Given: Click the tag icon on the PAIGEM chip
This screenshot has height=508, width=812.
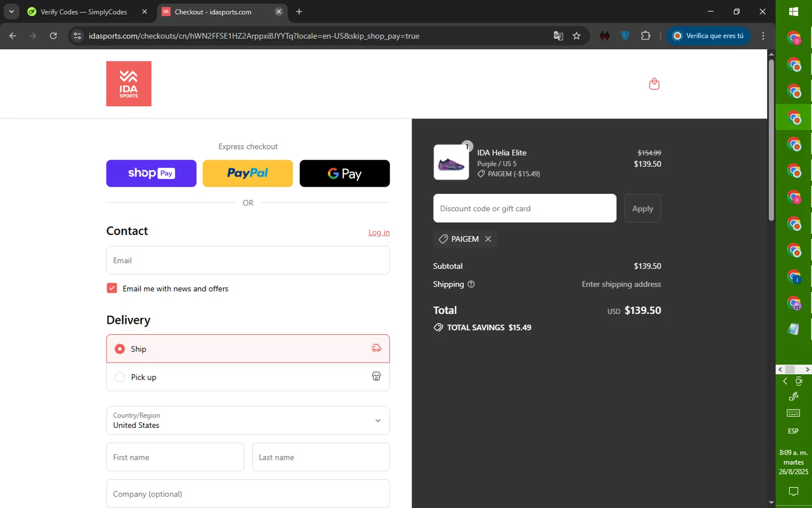Looking at the screenshot, I should [x=443, y=239].
